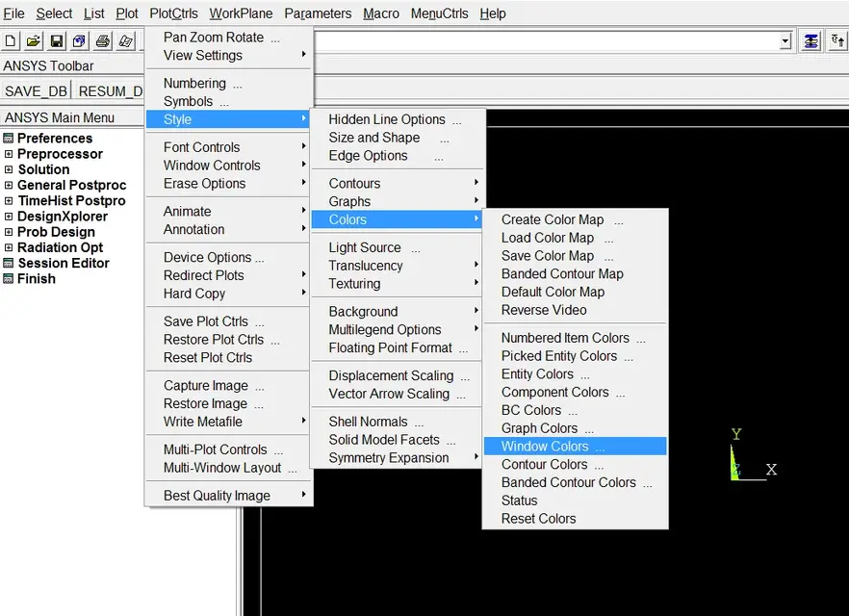Viewport: 849px width, 616px height.
Task: Select Light Source entry
Action: click(x=397, y=247)
